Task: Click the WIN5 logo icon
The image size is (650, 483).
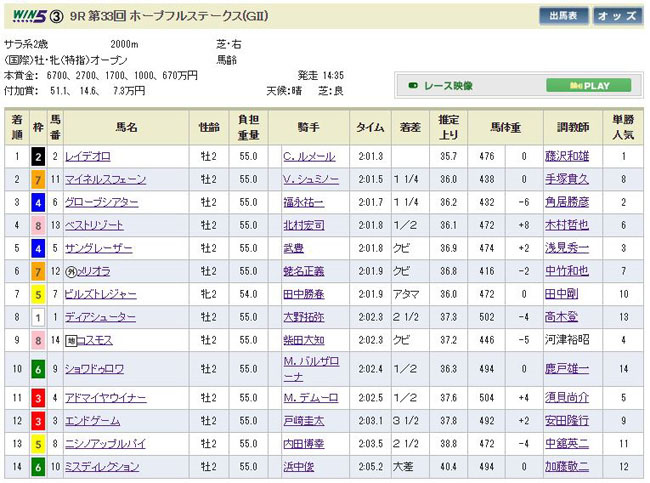Action: click(x=26, y=15)
